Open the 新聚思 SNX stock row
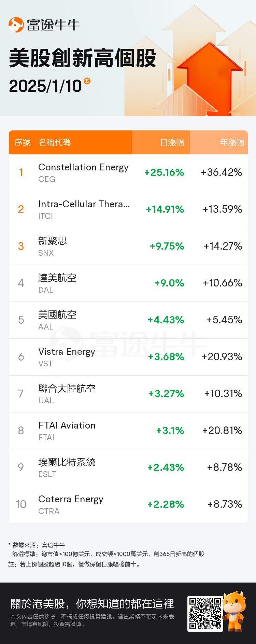Viewport: 256px width, 644px height. click(128, 247)
